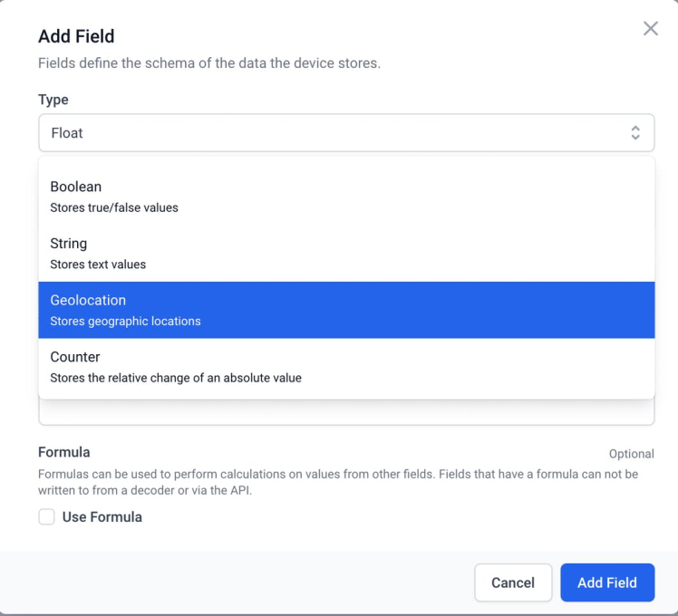Screen dimensions: 678x616
Task: Click the Type field label
Action: (53, 100)
